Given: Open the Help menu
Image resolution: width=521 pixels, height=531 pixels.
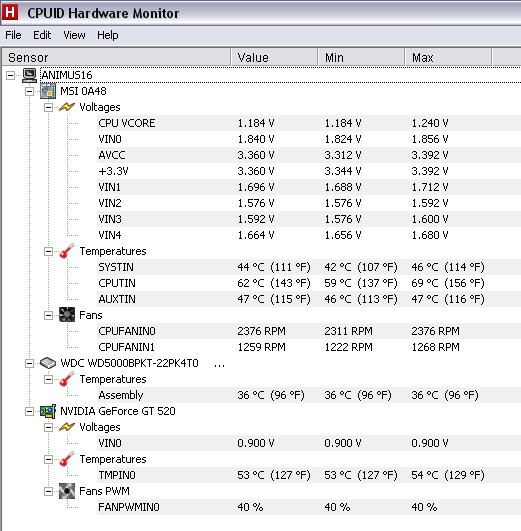Looking at the screenshot, I should pyautogui.click(x=108, y=35).
